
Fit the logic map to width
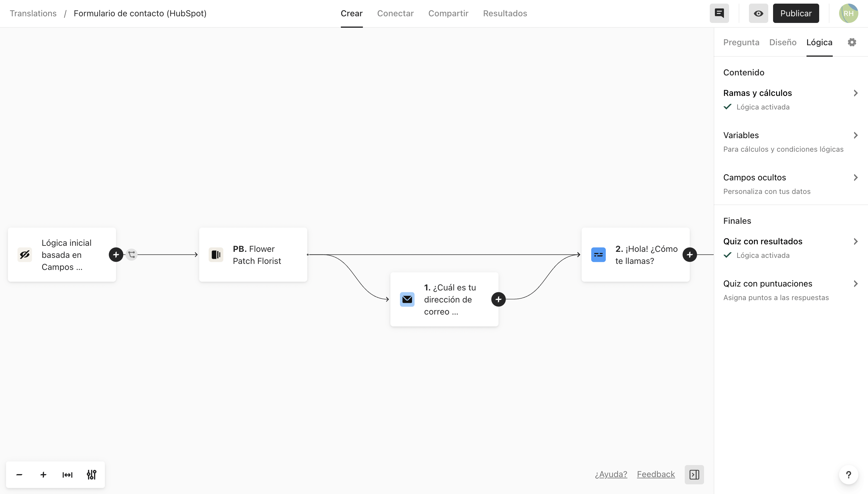click(68, 475)
